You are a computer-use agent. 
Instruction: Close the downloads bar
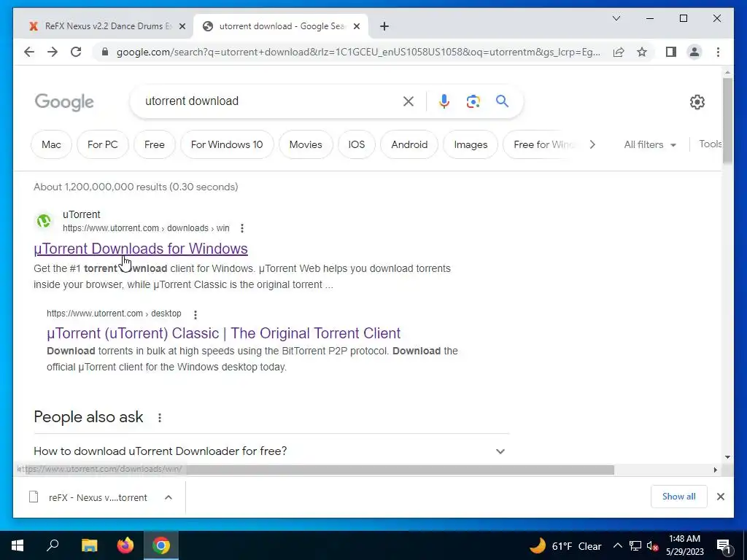tap(721, 497)
